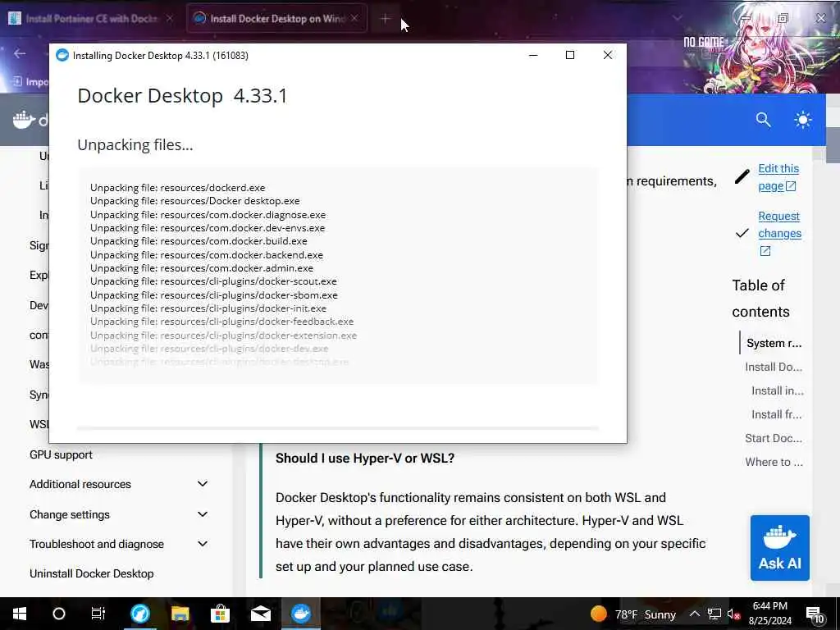The image size is (840, 630).
Task: Switch to Install Portainer CE browser tab
Action: pos(91,18)
